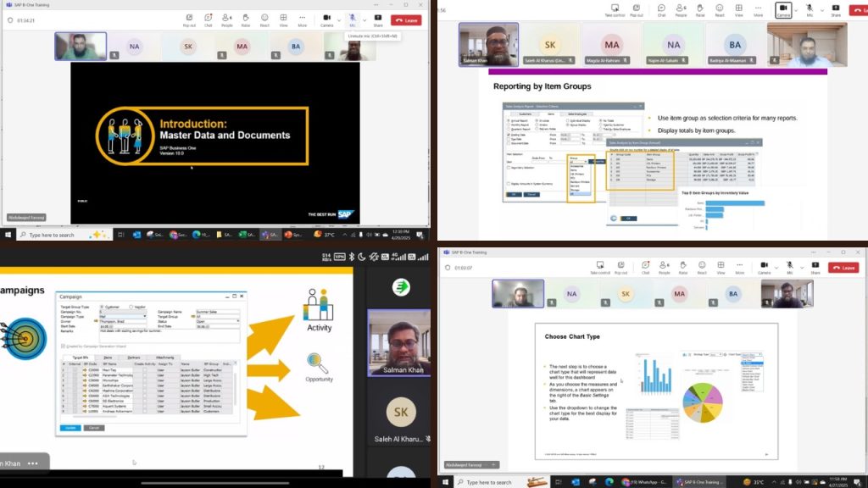Screen dimensions: 868x488
Task: Expand camera options in Introduction slide meeting
Action: 339,20
